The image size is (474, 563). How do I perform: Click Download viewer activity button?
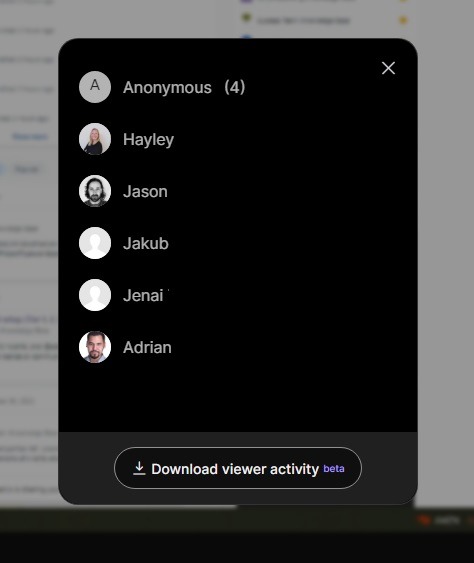[238, 468]
